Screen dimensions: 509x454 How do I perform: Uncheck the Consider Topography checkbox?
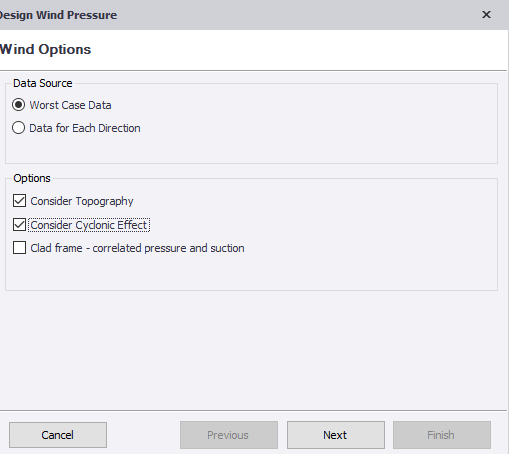coord(19,201)
